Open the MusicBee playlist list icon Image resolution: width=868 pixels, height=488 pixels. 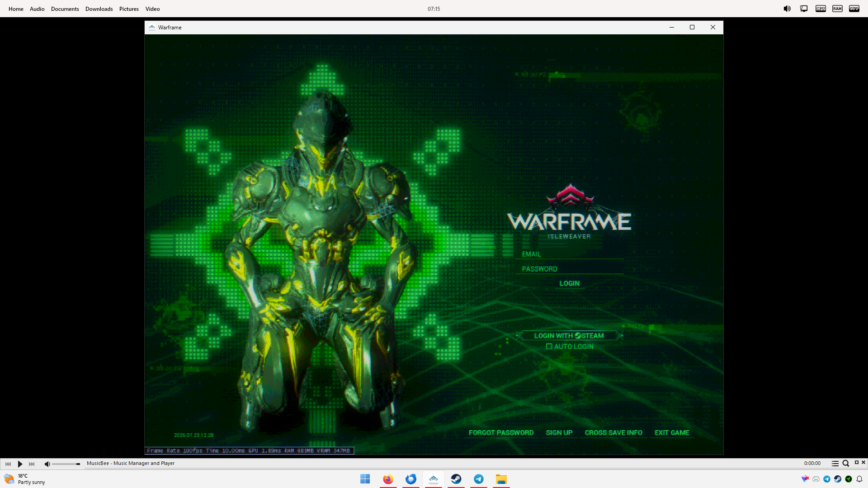click(835, 464)
